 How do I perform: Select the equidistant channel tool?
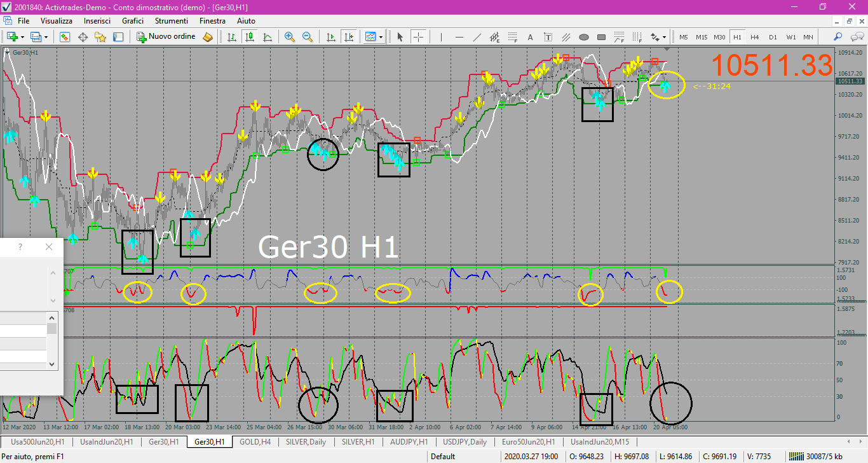(x=495, y=37)
